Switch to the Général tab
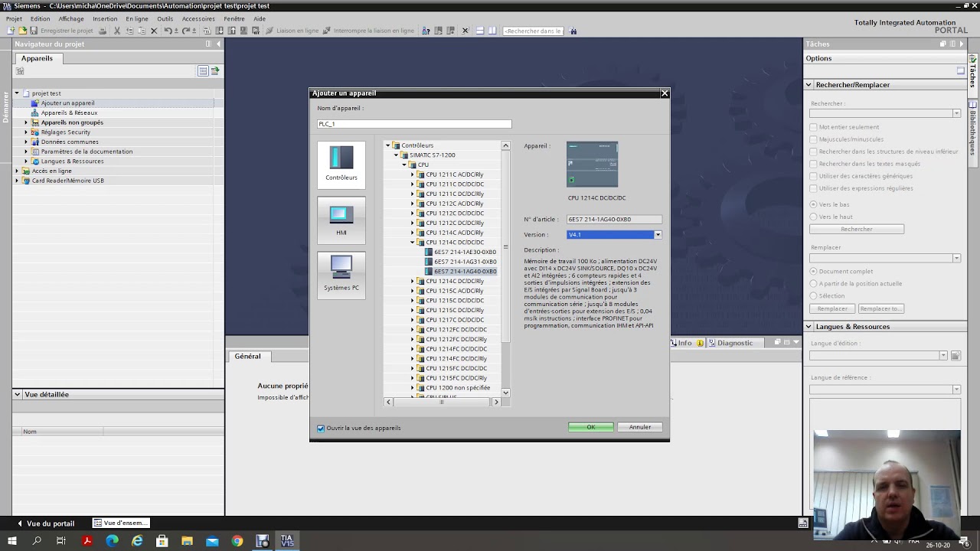The width and height of the screenshot is (980, 551). [x=247, y=356]
